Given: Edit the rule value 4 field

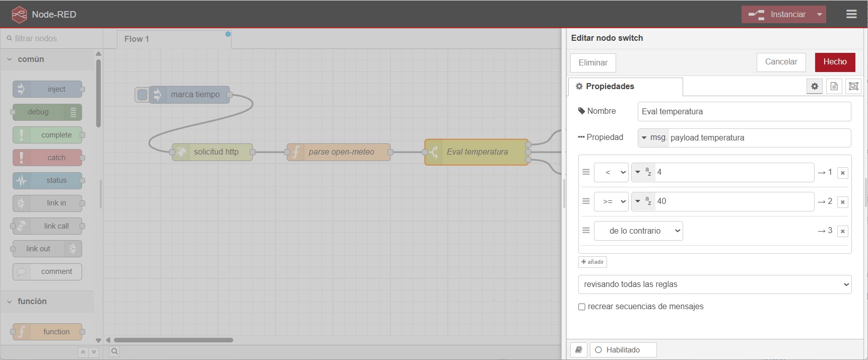Looking at the screenshot, I should pos(734,172).
